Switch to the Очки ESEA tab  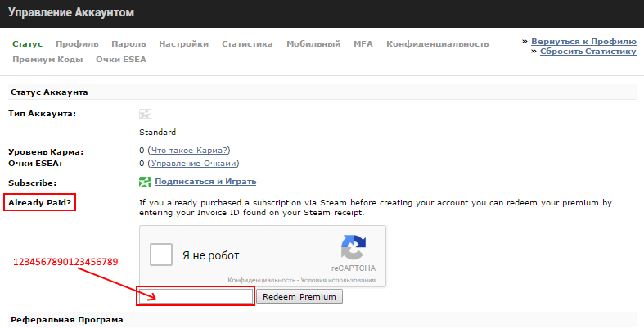click(121, 60)
